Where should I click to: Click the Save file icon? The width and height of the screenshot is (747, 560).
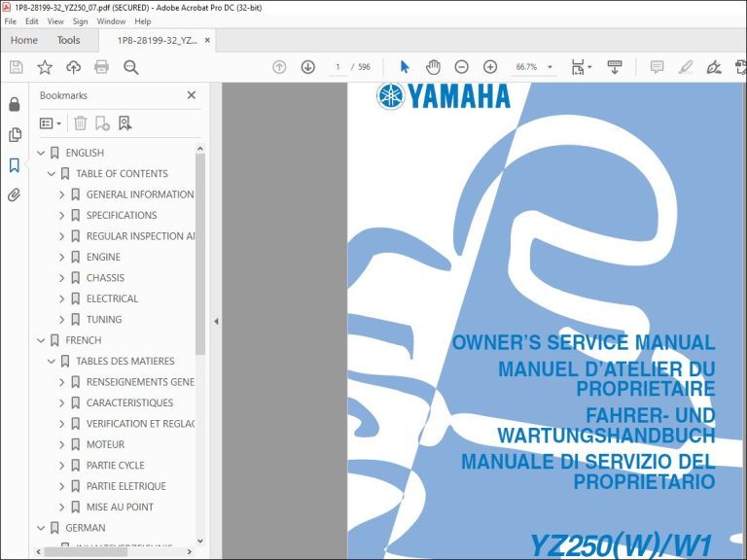tap(17, 67)
